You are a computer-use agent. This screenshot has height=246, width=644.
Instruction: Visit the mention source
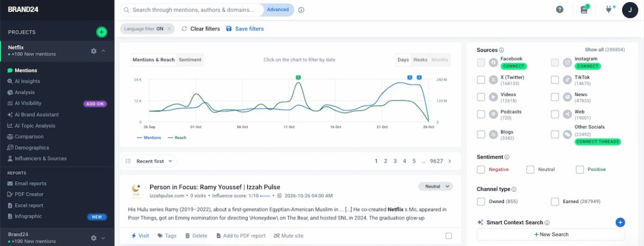[x=140, y=236]
